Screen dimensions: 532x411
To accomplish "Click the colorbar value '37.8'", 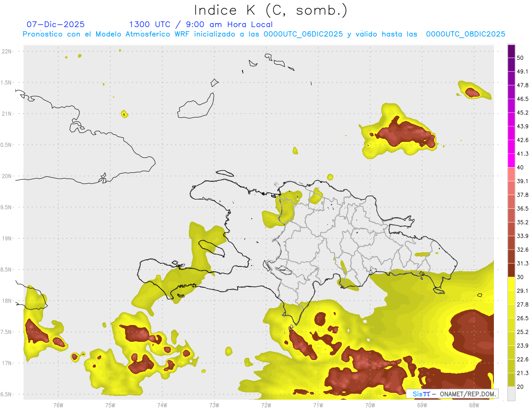I will point(523,195).
